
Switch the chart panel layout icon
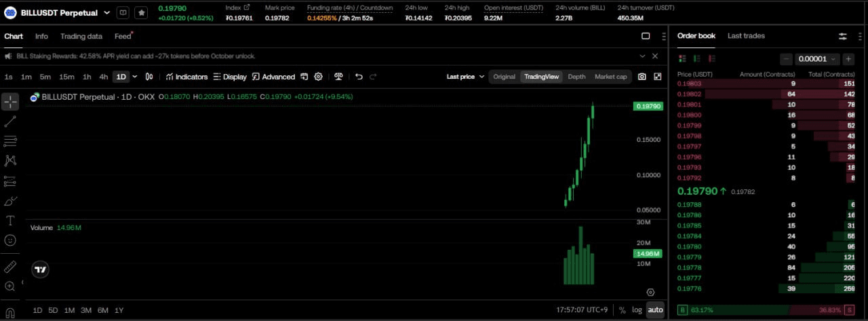pos(646,36)
